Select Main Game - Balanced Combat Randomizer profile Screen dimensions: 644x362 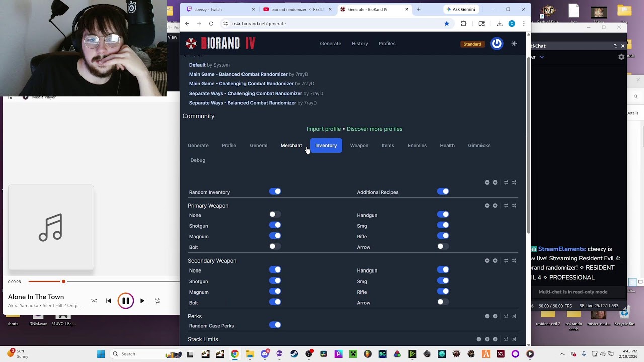click(238, 74)
